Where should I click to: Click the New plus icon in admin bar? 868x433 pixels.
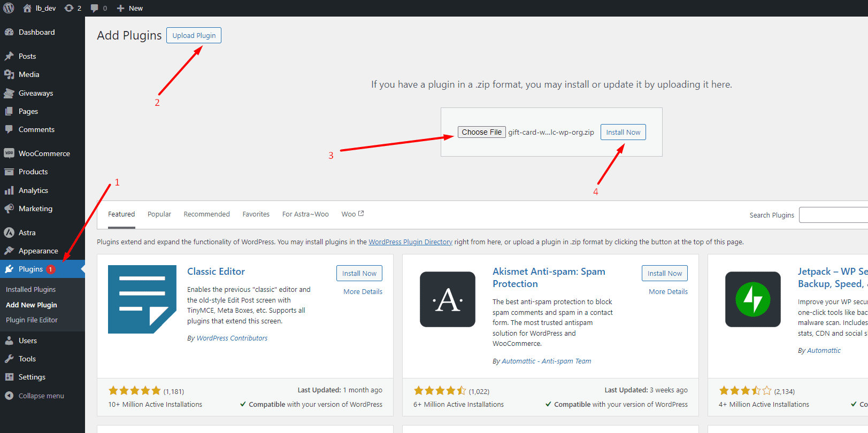[x=120, y=8]
